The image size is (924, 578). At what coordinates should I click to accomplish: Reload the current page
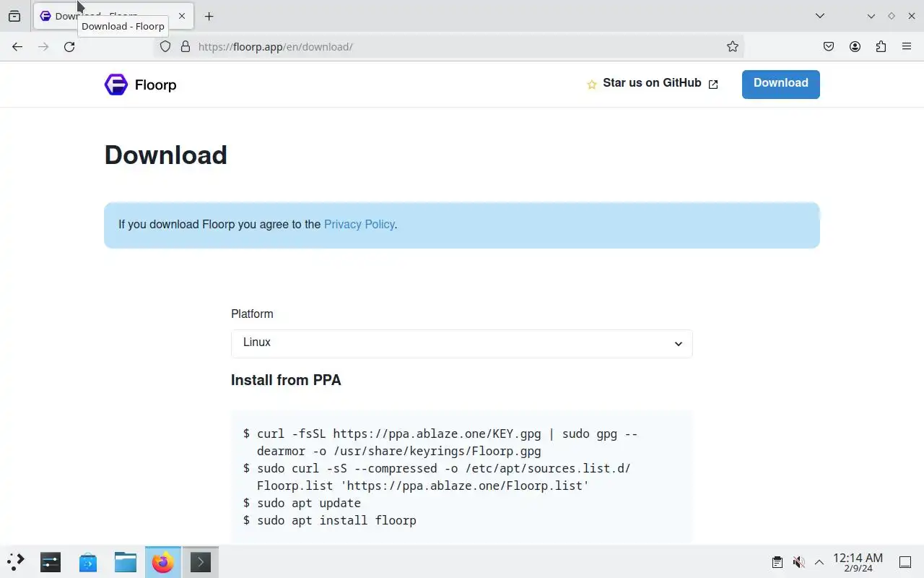point(69,47)
